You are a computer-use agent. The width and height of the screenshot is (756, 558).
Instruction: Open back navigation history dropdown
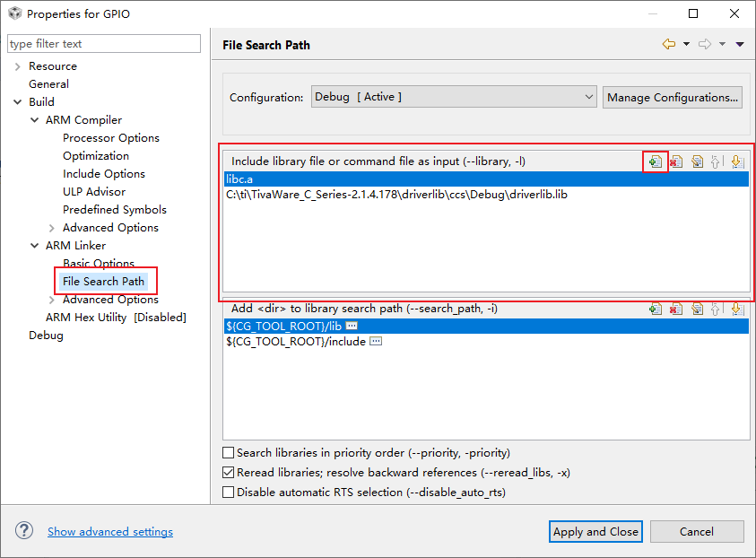pos(686,44)
